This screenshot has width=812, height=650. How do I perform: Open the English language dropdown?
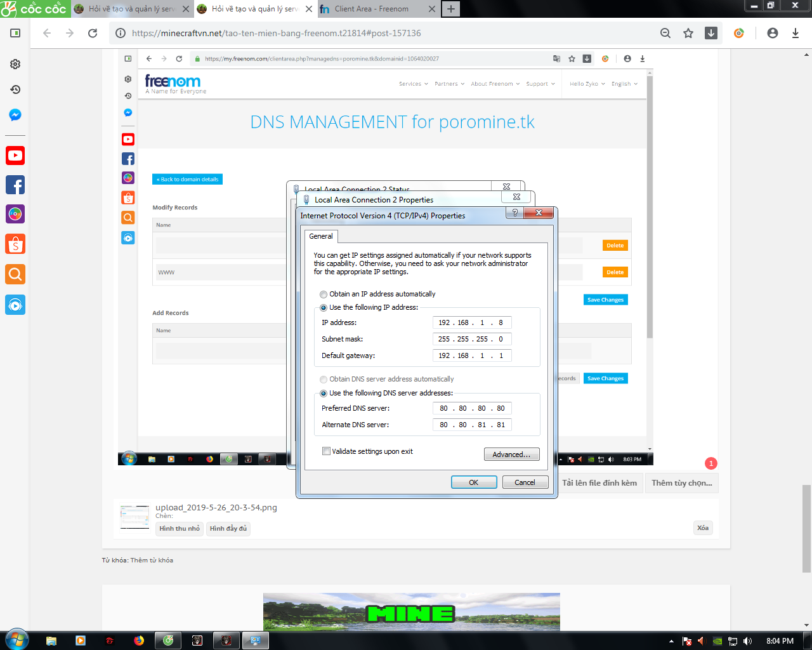pyautogui.click(x=625, y=84)
